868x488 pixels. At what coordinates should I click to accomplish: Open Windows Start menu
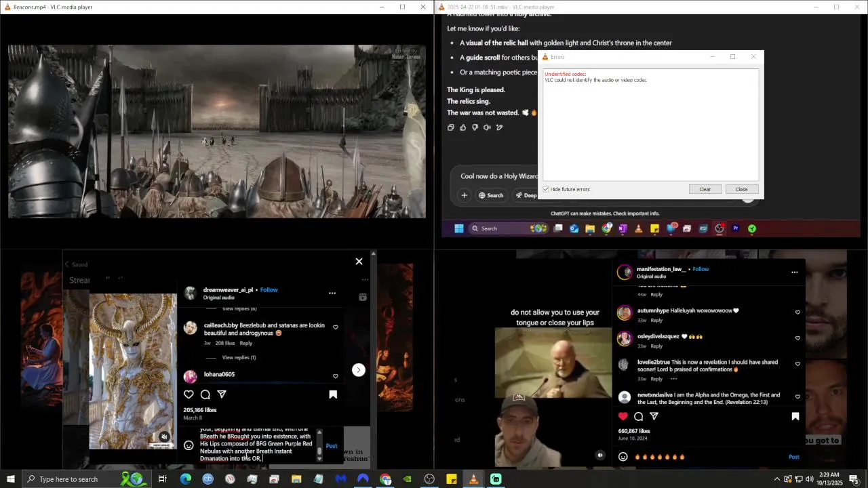[10, 479]
